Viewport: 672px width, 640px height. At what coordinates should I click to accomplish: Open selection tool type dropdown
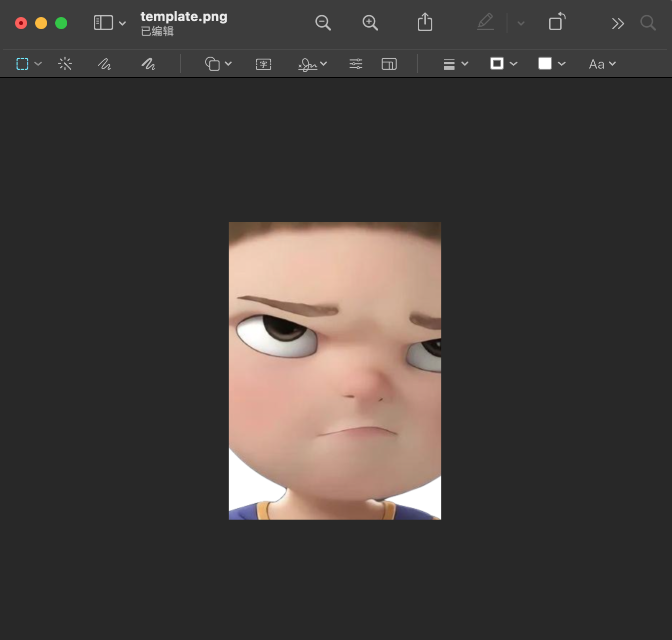38,64
